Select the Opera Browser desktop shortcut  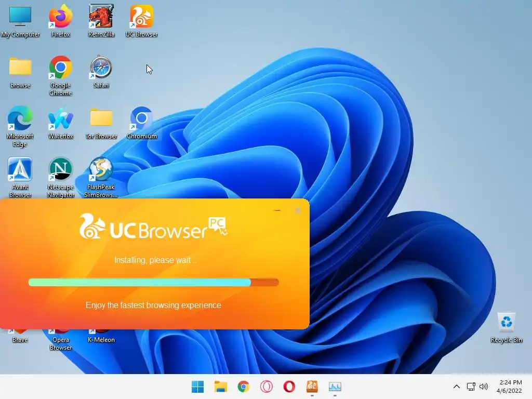60,340
